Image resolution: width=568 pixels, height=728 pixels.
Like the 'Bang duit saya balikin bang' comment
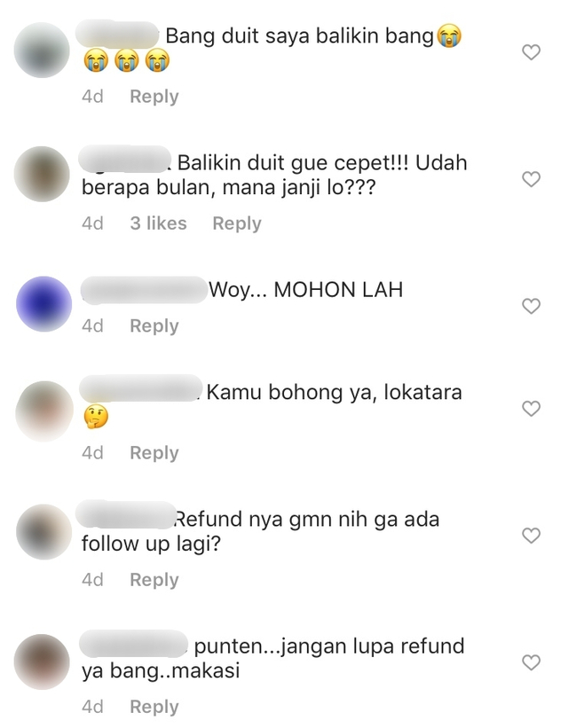coord(531,52)
